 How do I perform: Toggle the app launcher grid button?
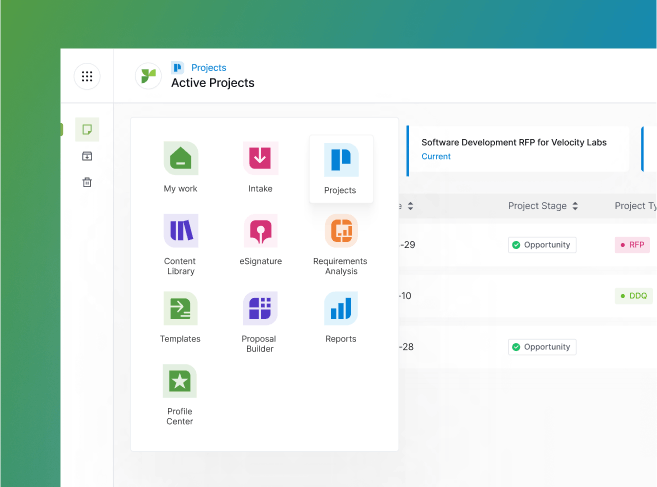(x=87, y=76)
